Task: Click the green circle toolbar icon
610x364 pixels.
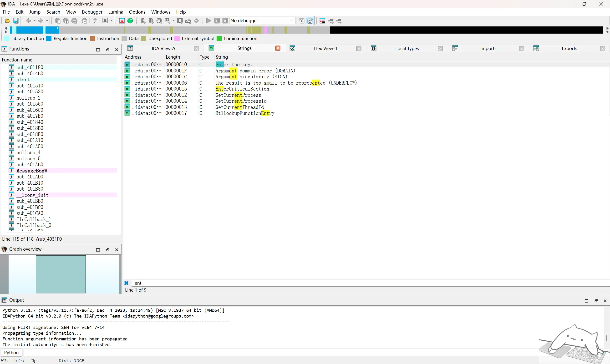Action: coord(130,21)
